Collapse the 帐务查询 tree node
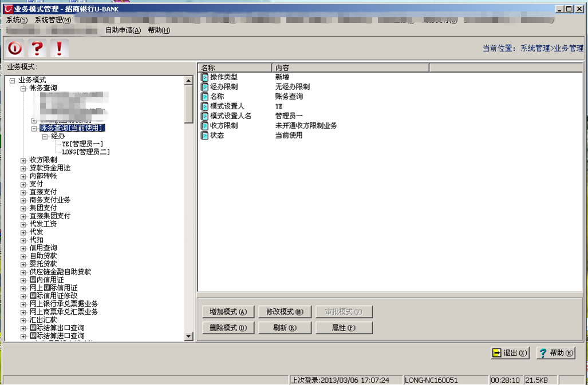 click(x=23, y=89)
